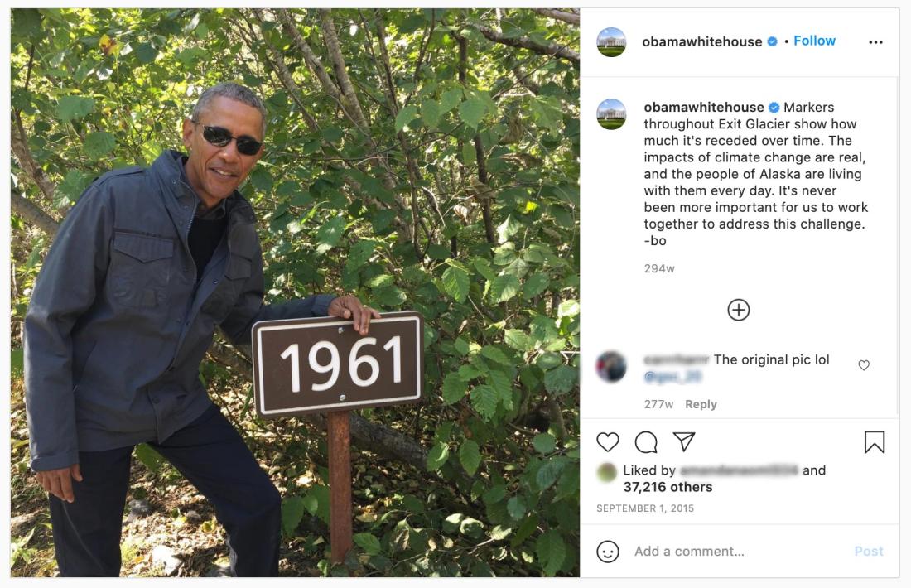Open comments via speech bubble icon
The width and height of the screenshot is (911, 588).
[646, 442]
